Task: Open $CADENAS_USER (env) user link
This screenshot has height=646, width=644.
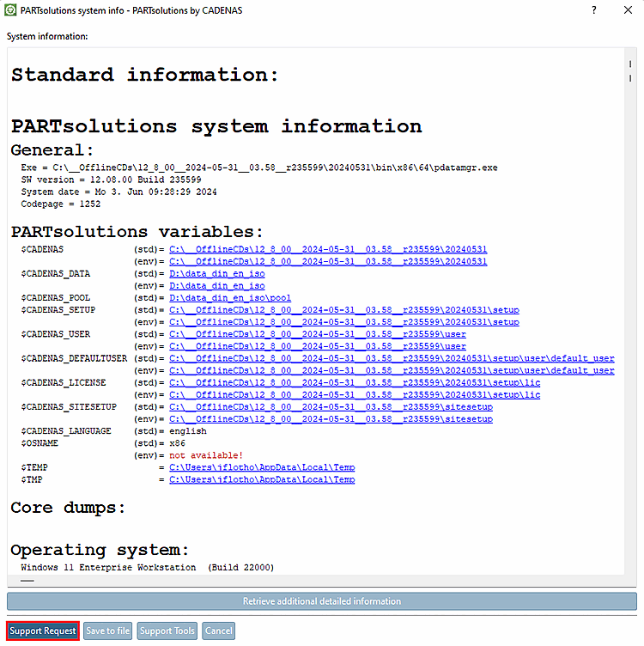Action: (318, 346)
